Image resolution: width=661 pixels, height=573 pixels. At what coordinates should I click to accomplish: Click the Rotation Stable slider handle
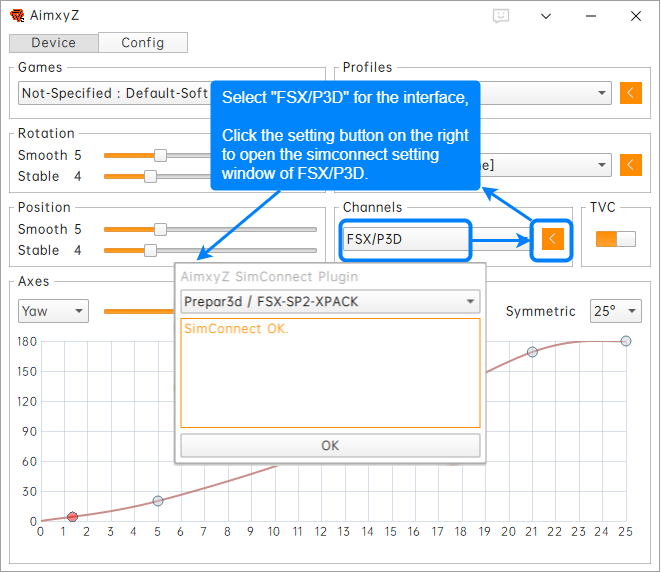pos(150,176)
